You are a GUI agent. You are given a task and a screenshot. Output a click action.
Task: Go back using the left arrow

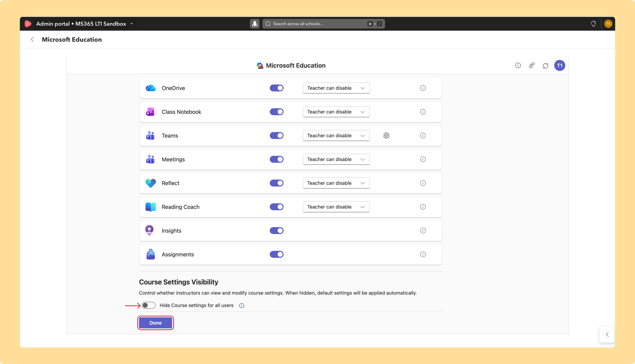[x=32, y=39]
